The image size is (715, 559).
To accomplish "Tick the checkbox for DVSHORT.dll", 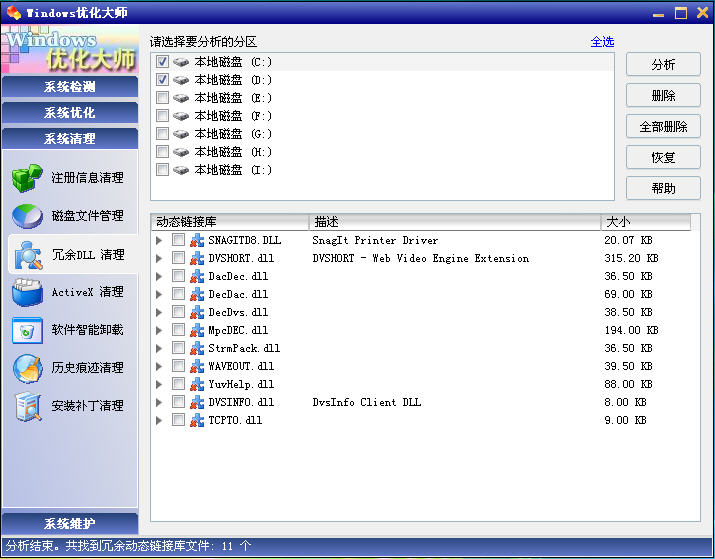I will click(178, 258).
